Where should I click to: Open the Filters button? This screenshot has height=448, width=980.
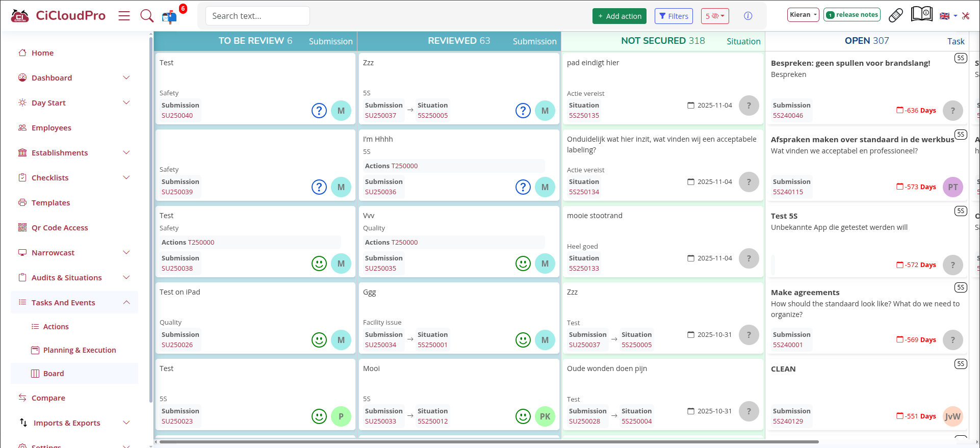pos(674,16)
